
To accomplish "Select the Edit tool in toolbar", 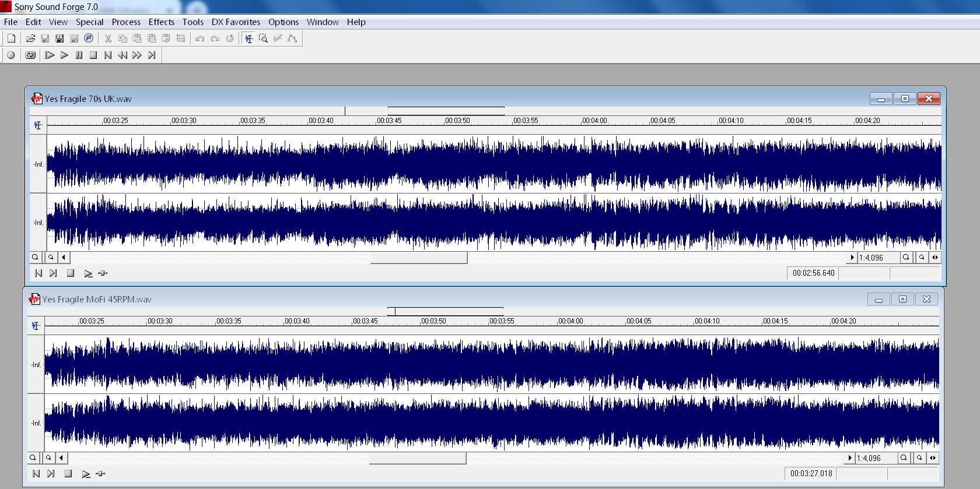I will 249,38.
